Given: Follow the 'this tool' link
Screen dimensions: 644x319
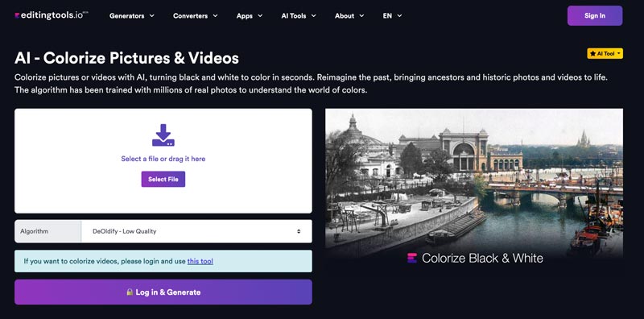Looking at the screenshot, I should (200, 261).
